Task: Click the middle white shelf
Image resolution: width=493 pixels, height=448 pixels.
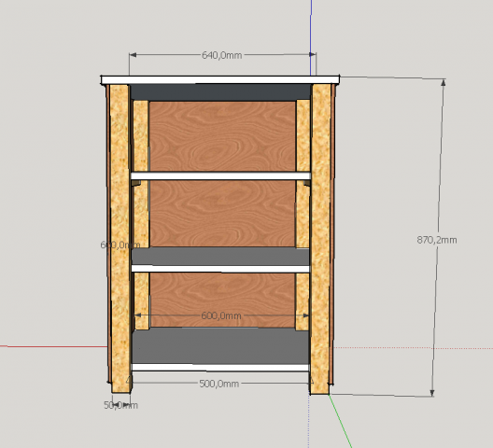Action: tap(220, 269)
